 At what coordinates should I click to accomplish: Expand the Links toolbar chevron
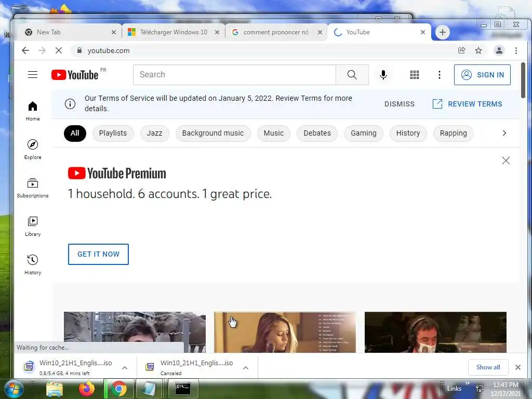pos(468,383)
